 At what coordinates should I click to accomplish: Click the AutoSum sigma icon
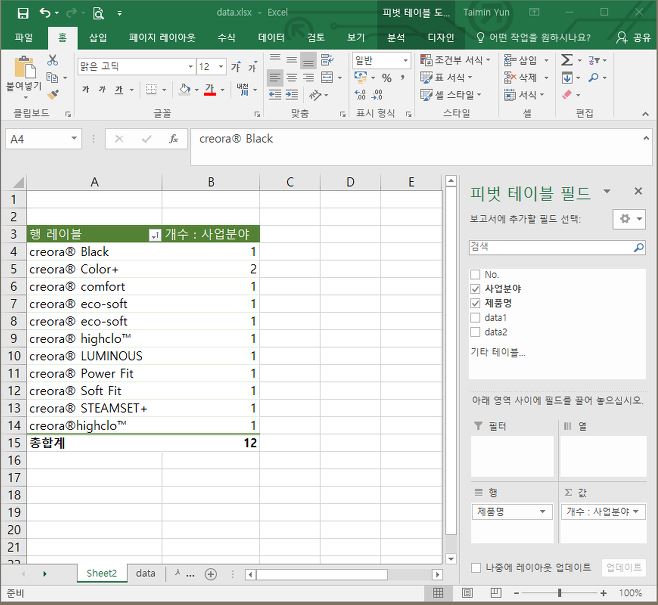pos(567,60)
